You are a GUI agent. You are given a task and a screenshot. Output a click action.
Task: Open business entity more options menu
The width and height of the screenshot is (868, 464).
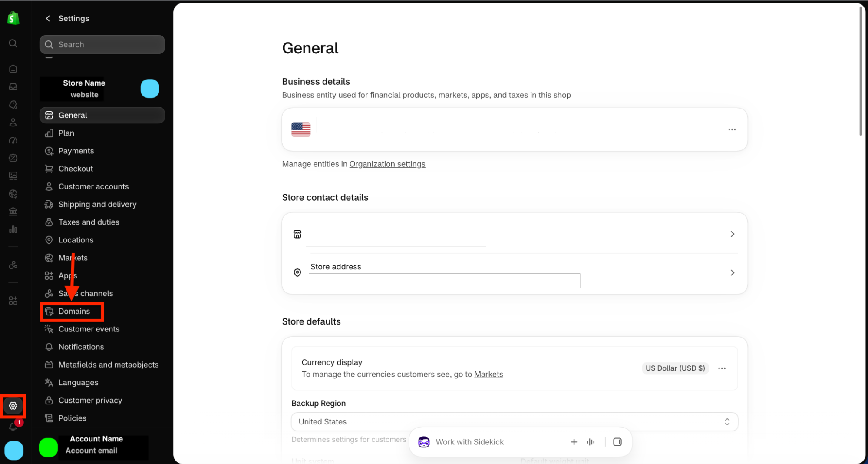click(732, 129)
